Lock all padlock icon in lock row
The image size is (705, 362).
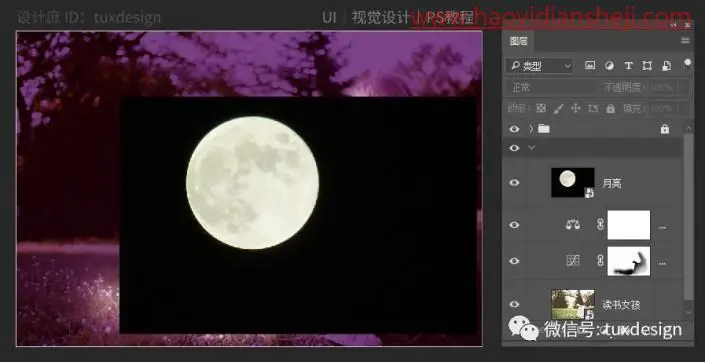pyautogui.click(x=610, y=108)
